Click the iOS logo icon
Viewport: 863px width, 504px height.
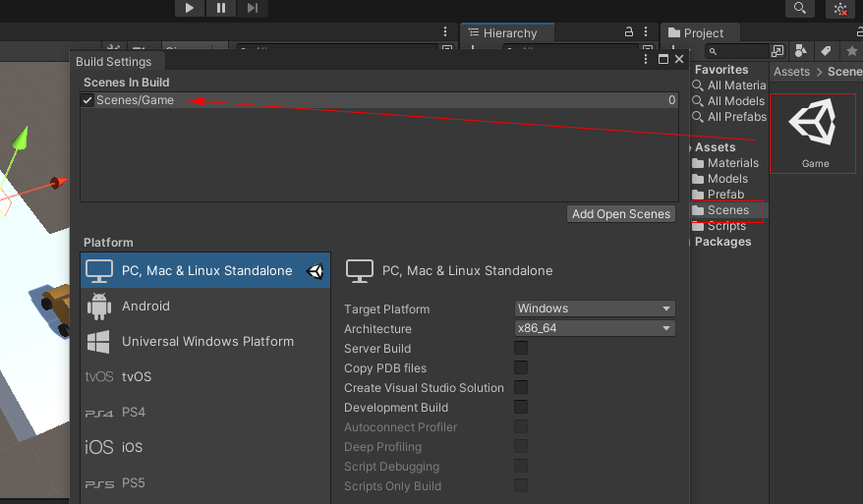click(x=99, y=447)
